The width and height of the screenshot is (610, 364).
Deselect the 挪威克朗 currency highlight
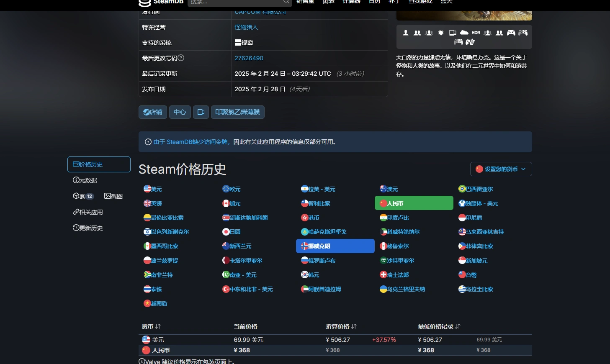pyautogui.click(x=335, y=246)
